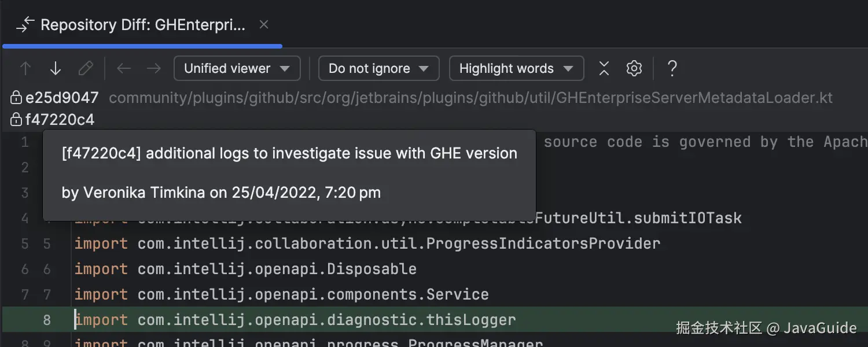Go to previous file with left arrow
The height and width of the screenshot is (347, 868).
point(124,69)
